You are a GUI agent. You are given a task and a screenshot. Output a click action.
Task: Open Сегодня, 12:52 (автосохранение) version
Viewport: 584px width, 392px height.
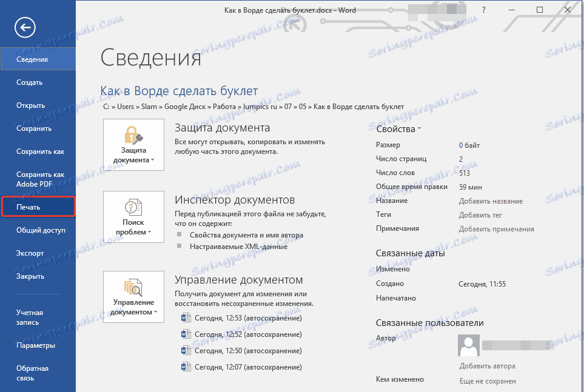point(248,334)
